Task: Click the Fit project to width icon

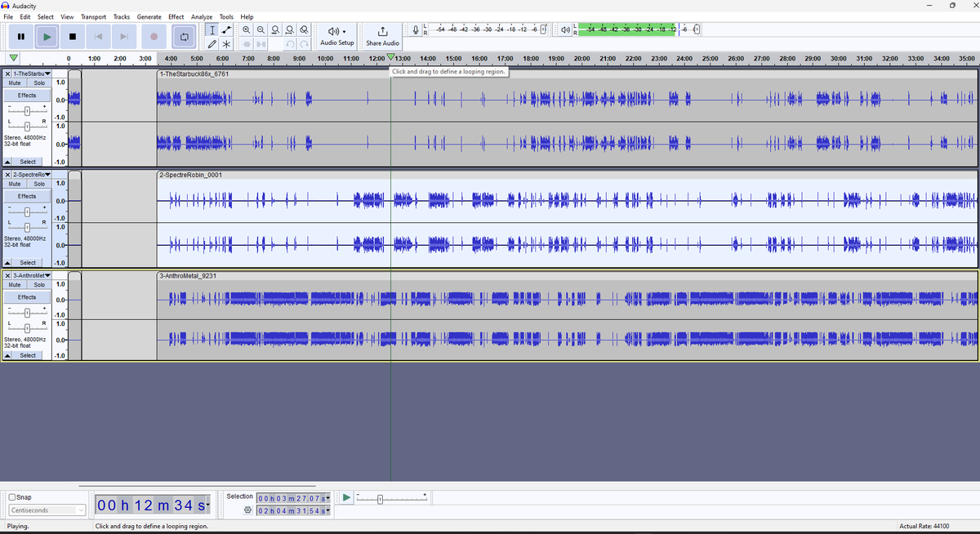Action: pyautogui.click(x=290, y=30)
